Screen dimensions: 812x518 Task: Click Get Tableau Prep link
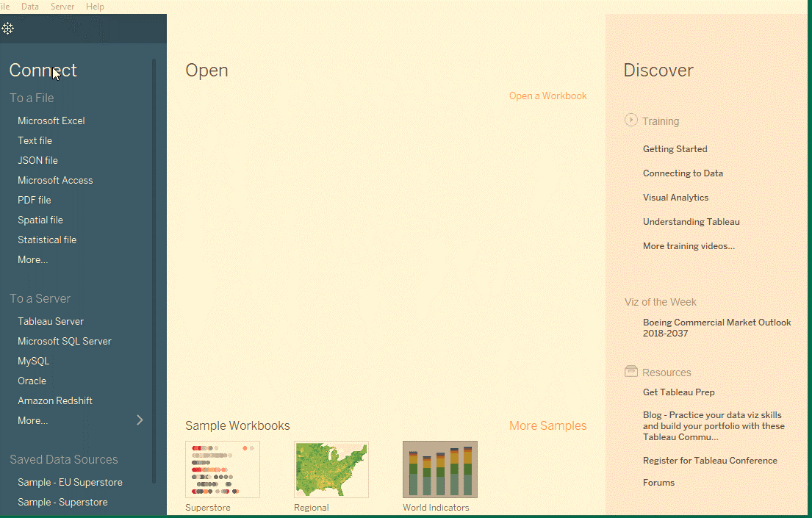coord(679,392)
